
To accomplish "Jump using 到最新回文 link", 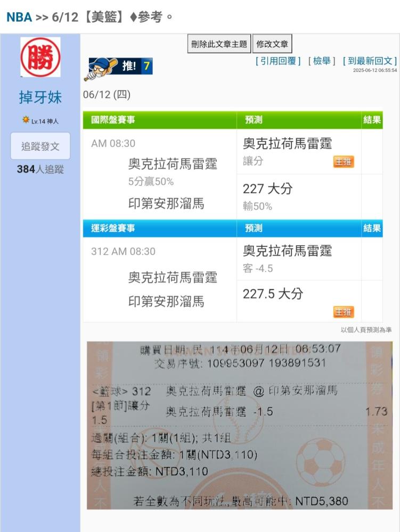I will (370, 61).
